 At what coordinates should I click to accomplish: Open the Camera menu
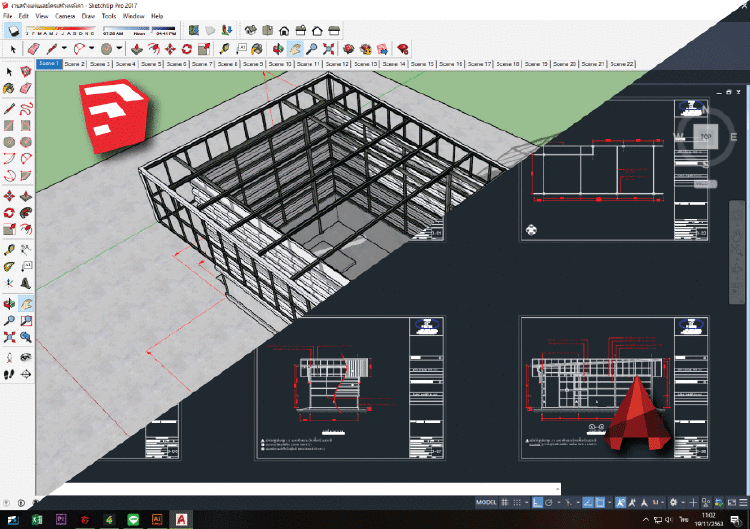click(65, 17)
